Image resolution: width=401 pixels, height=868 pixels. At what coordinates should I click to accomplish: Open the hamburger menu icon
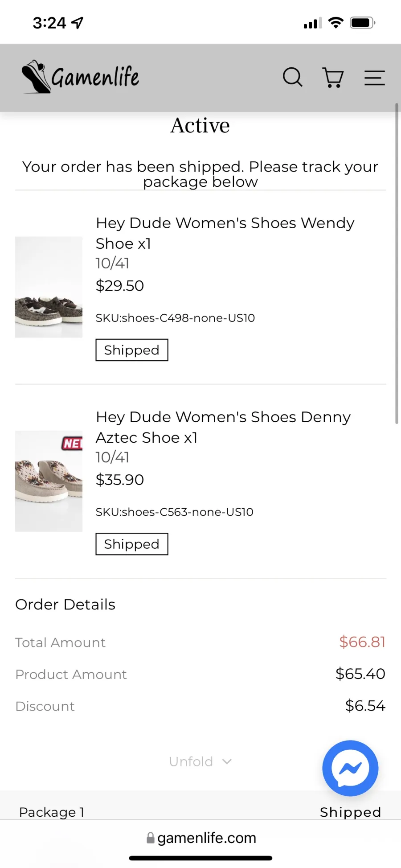(374, 78)
